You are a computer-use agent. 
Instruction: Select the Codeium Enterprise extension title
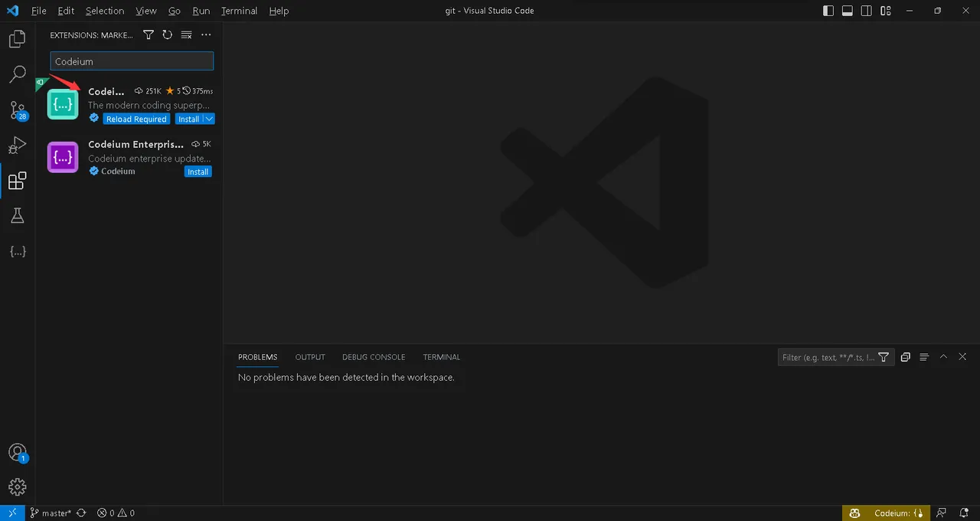click(x=136, y=144)
